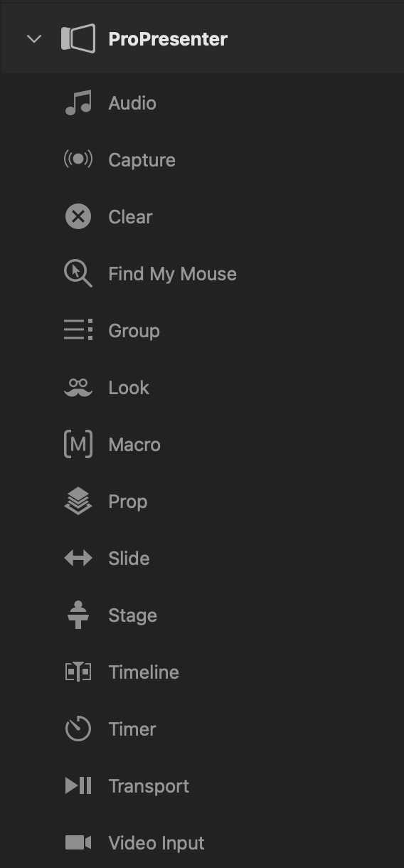This screenshot has height=868, width=404.
Task: Select the Audio music note icon
Action: pyautogui.click(x=78, y=103)
